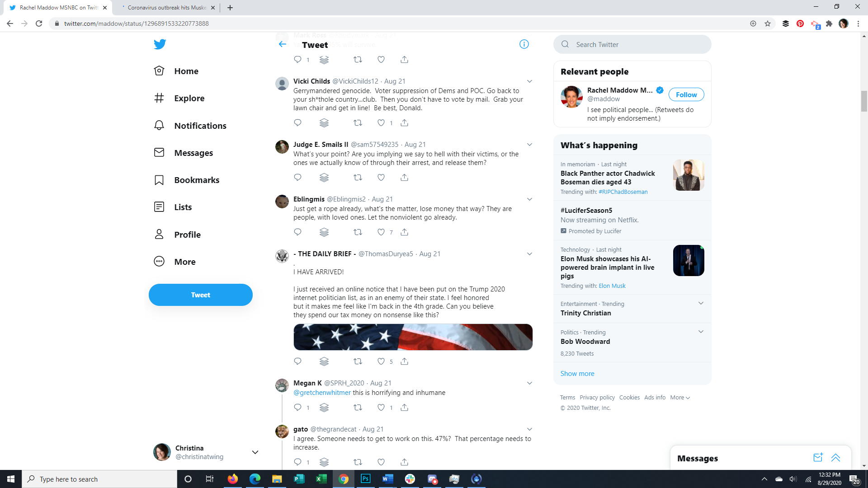Reply to Judge E. Smails II tweet
Screen dimensions: 868x488
(x=297, y=178)
